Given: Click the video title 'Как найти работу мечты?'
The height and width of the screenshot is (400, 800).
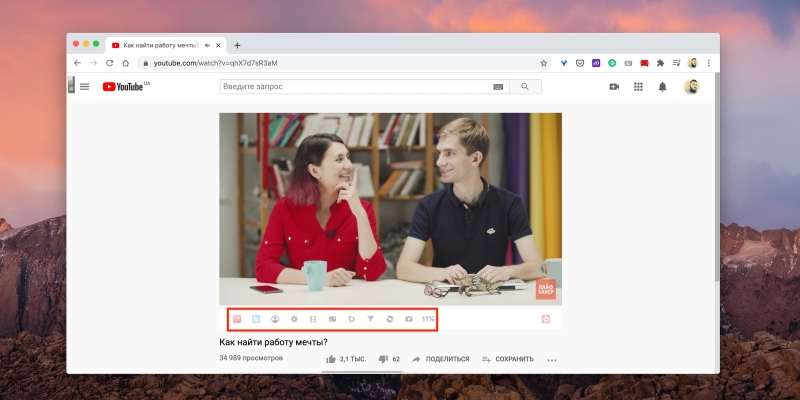Looking at the screenshot, I should 273,342.
